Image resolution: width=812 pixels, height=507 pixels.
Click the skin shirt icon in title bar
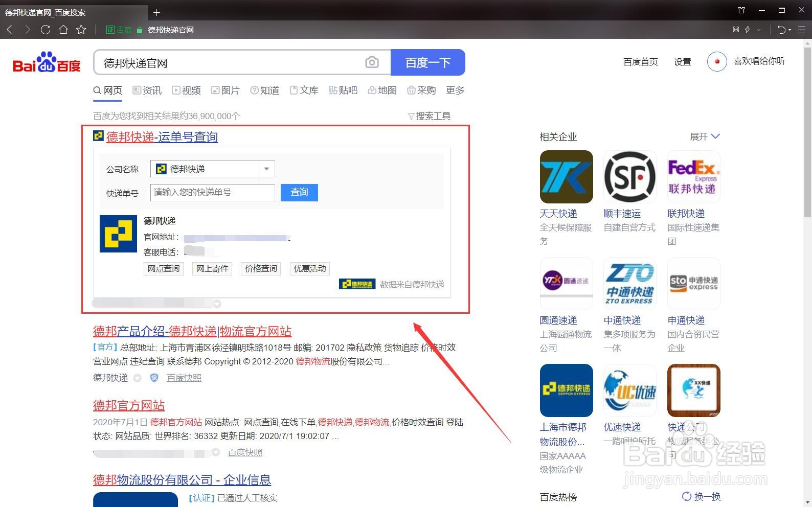click(x=742, y=10)
